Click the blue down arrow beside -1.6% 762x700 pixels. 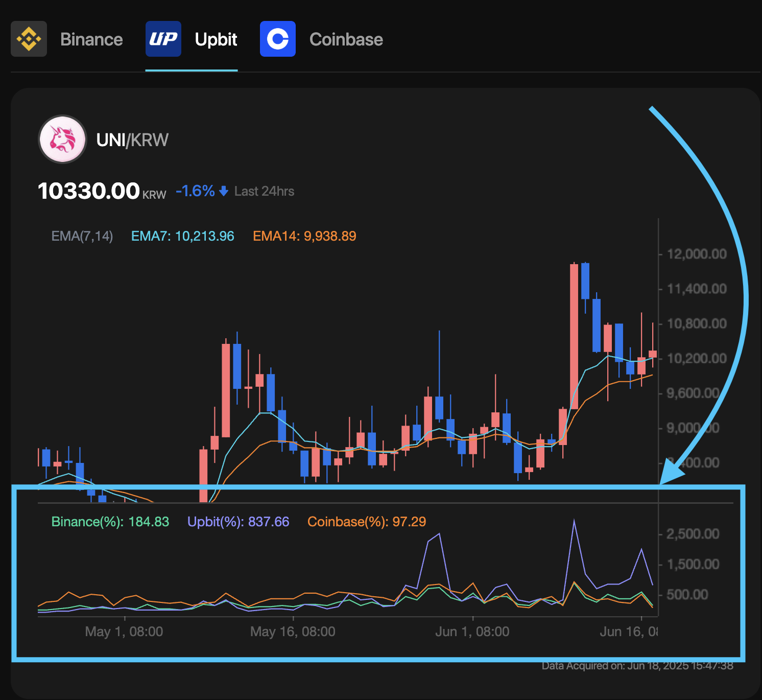point(224,191)
